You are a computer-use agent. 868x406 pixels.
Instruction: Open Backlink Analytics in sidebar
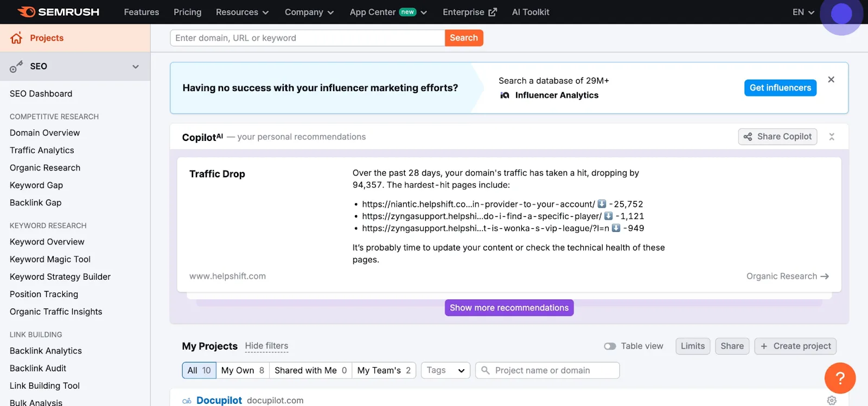tap(46, 351)
